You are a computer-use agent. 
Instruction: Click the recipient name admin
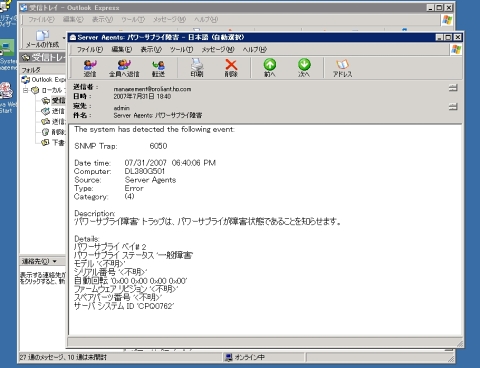pos(121,108)
